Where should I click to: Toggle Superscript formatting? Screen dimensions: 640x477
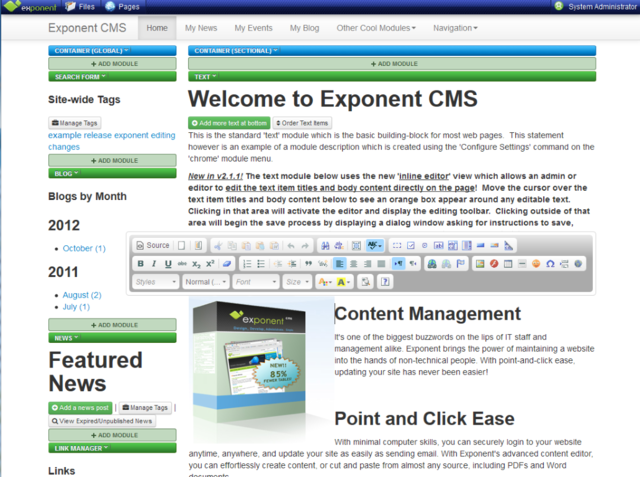pos(210,264)
